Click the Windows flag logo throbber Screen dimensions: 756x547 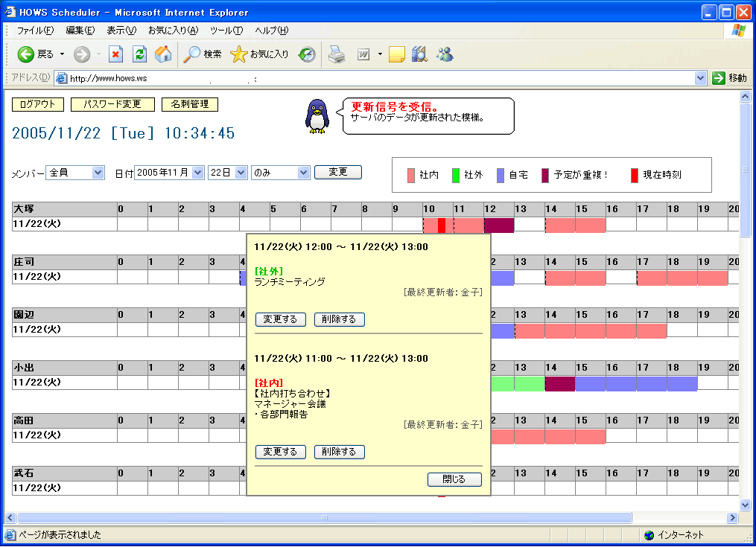(x=738, y=31)
